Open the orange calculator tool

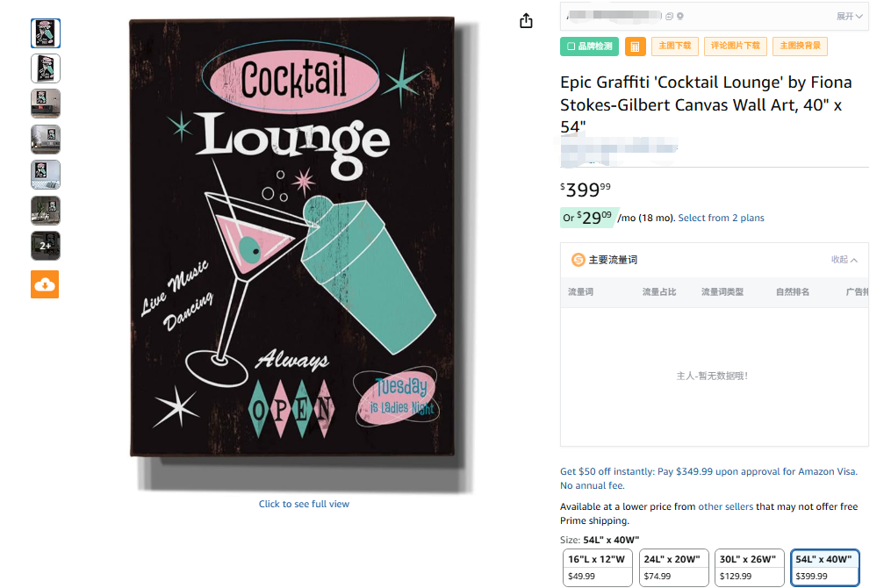point(636,47)
